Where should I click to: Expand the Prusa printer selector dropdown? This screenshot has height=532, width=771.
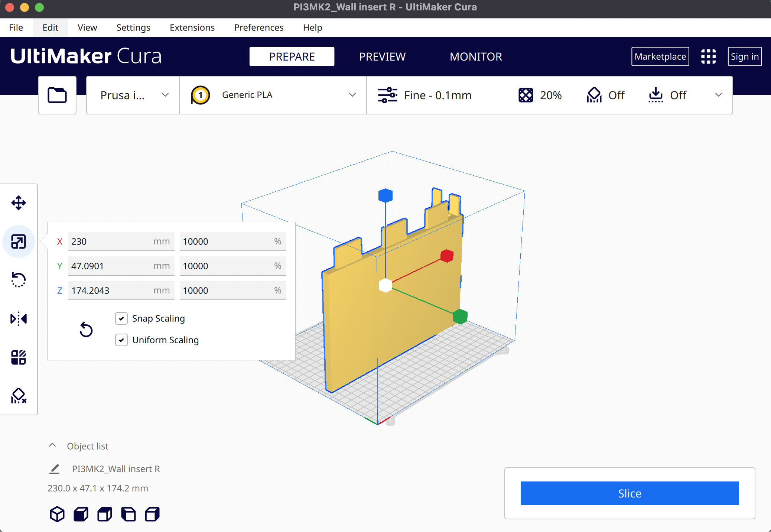(133, 95)
